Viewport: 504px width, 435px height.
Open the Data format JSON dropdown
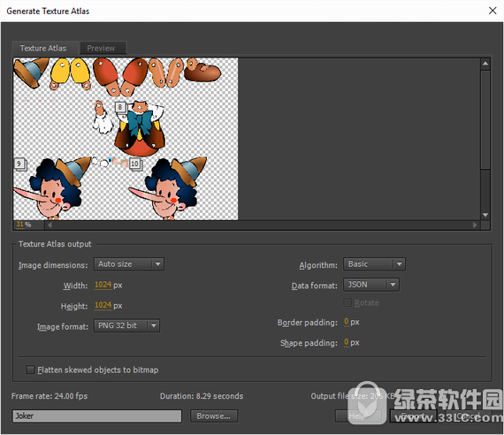point(371,285)
